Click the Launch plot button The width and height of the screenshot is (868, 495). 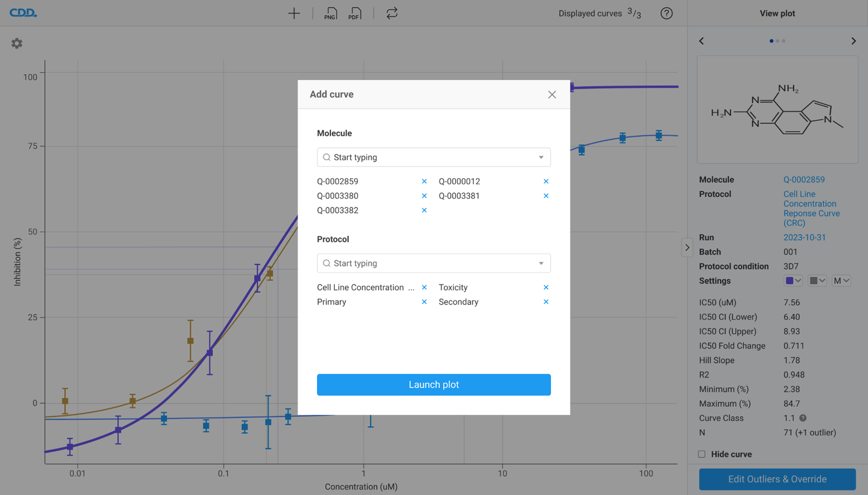pyautogui.click(x=434, y=385)
